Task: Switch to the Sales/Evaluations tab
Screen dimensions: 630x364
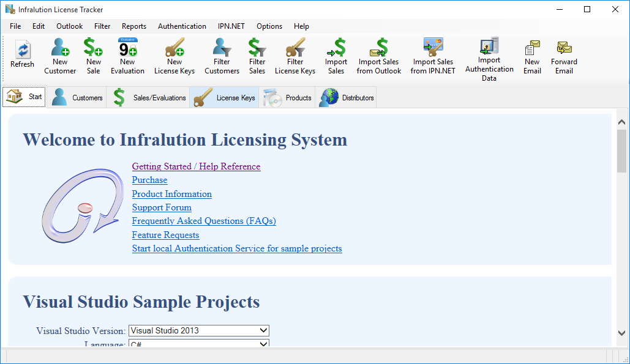Action: coord(148,97)
